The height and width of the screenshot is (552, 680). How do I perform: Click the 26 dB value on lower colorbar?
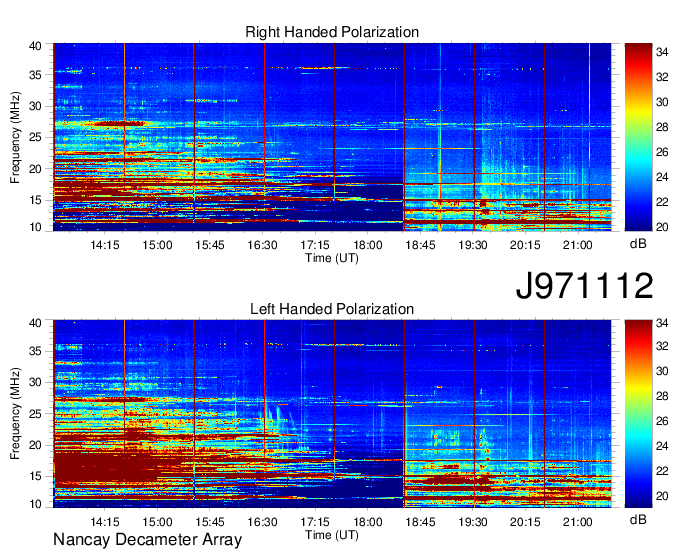[662, 421]
